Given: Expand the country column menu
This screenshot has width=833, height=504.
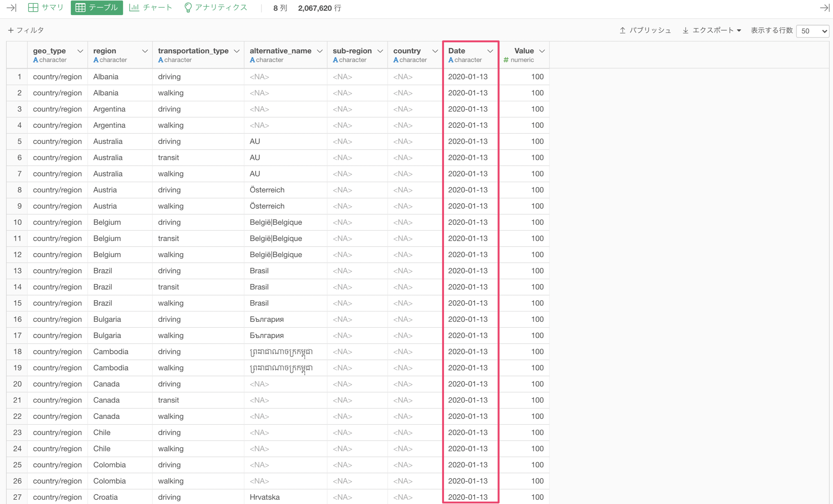Looking at the screenshot, I should tap(435, 51).
